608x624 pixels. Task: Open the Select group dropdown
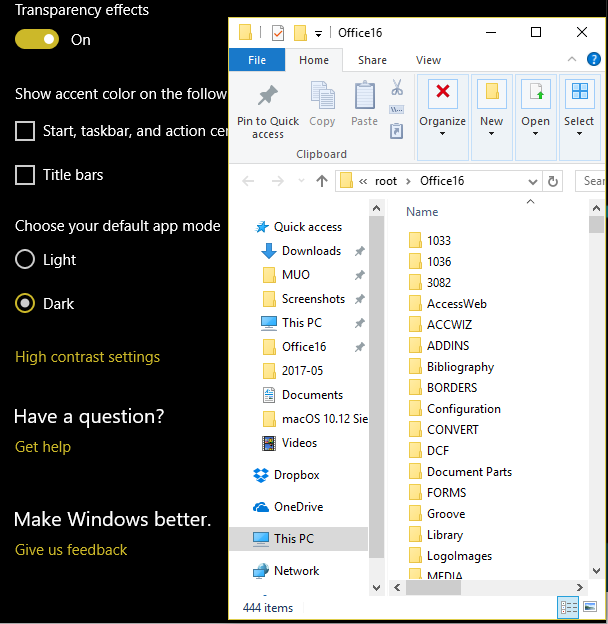click(x=579, y=117)
